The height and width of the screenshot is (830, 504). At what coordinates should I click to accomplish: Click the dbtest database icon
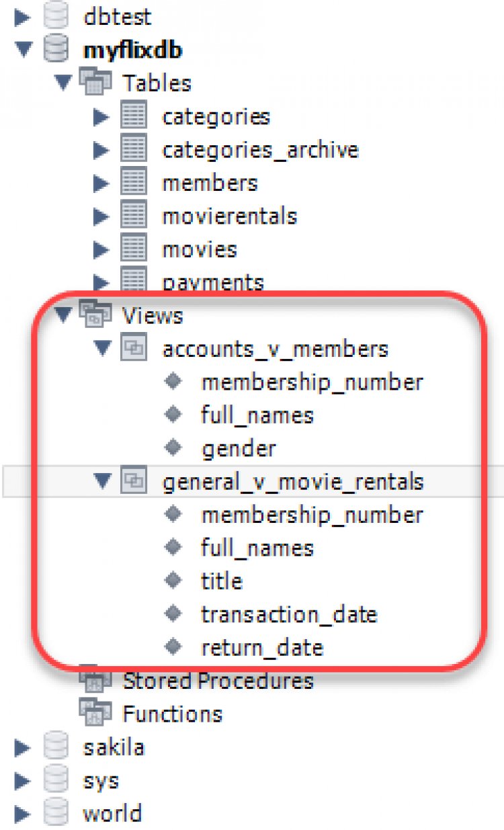pos(55,15)
